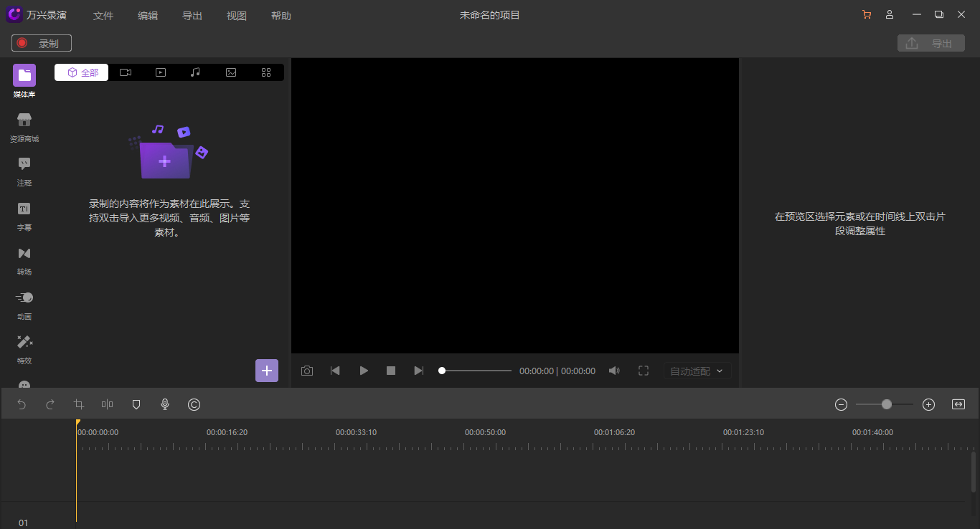This screenshot has width=980, height=529.
Task: Fit the timeline to window width
Action: (x=958, y=405)
